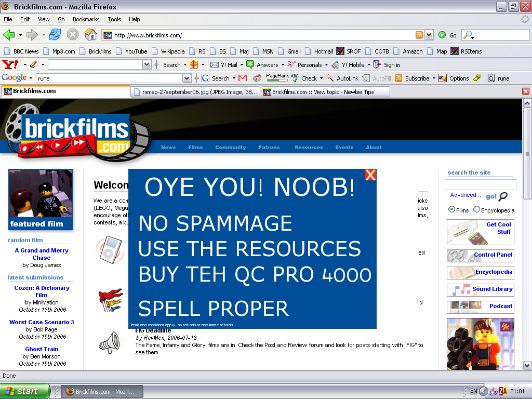
Task: Select the Films radio button
Action: 451,209
